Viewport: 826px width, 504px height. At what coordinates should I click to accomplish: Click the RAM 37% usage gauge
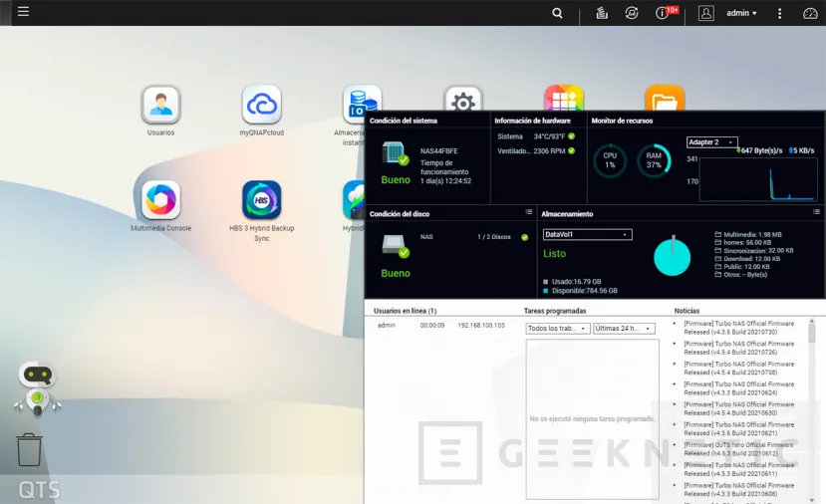click(654, 160)
